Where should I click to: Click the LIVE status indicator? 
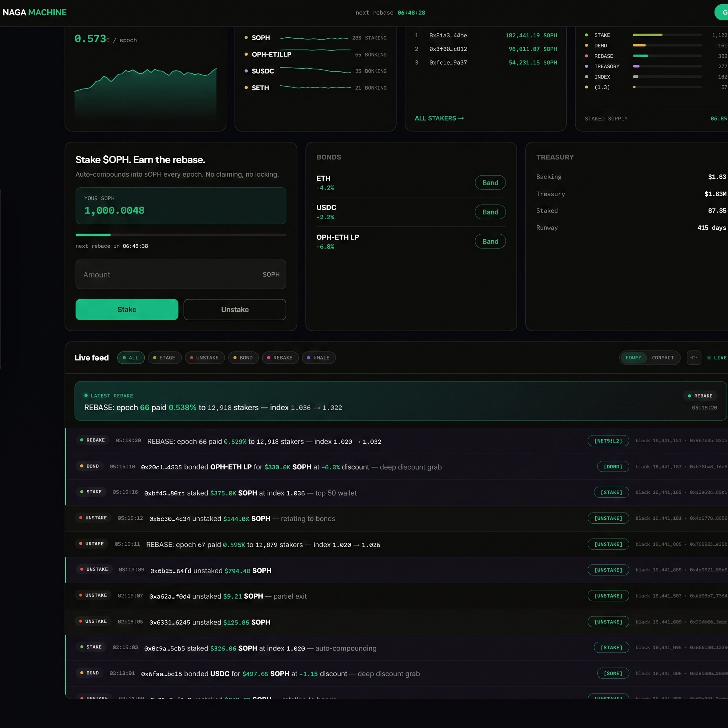[717, 358]
